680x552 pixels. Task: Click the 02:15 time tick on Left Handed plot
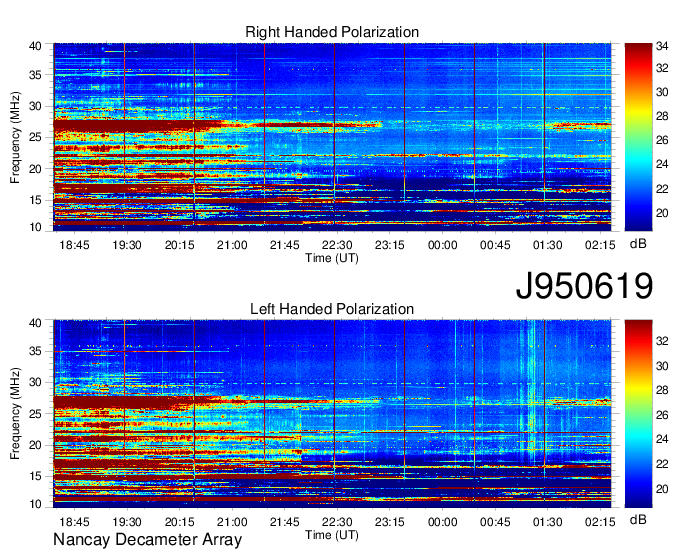coord(600,522)
